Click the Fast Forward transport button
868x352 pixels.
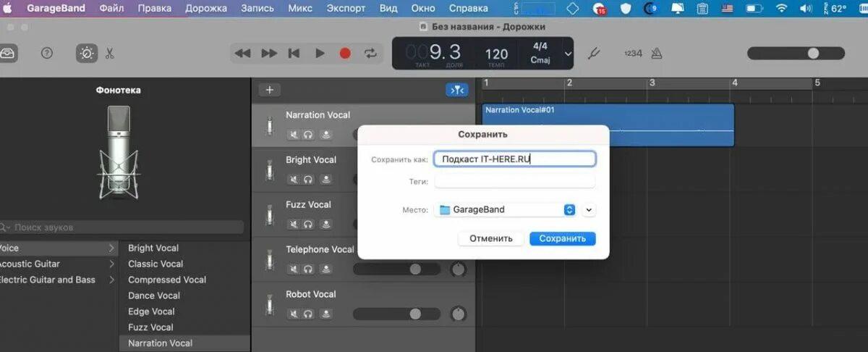pos(269,54)
